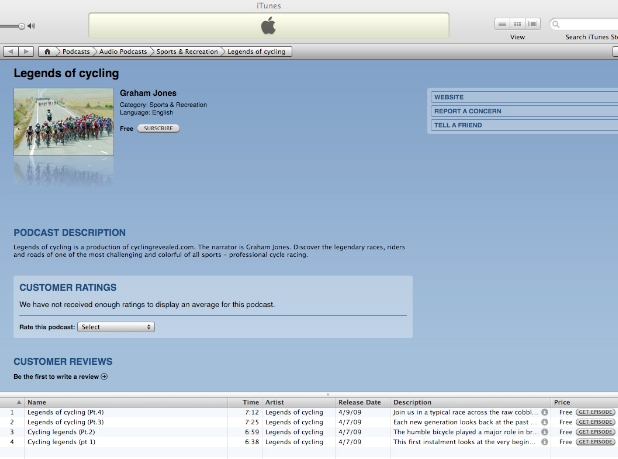Click the 4/9/09 release date cell
This screenshot has width=618, height=459.
[350, 412]
